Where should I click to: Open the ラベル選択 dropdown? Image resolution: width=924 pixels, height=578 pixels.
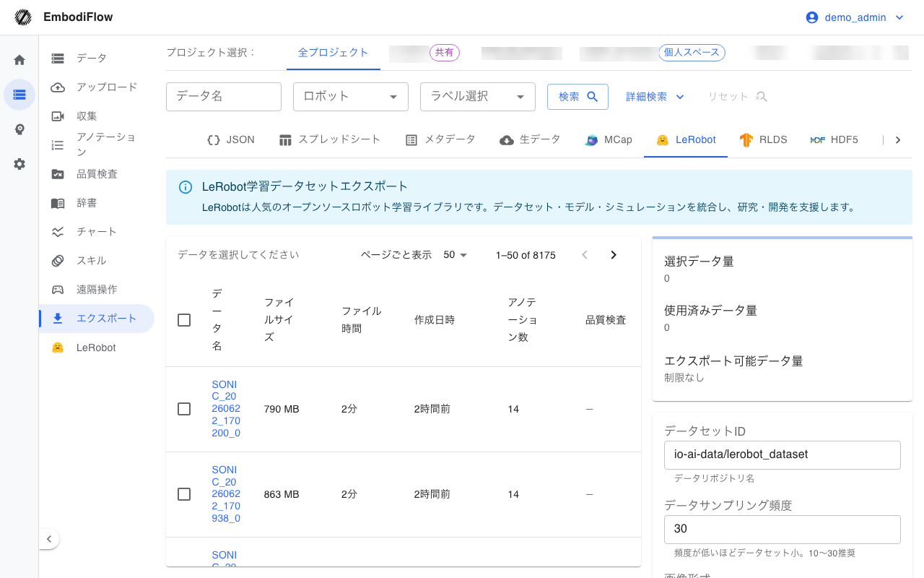pos(478,97)
